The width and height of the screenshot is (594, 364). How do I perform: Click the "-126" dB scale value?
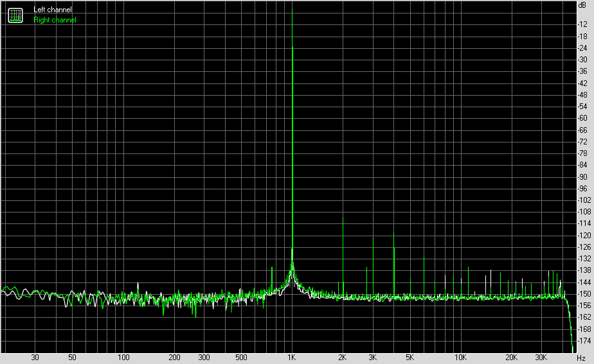pyautogui.click(x=584, y=247)
